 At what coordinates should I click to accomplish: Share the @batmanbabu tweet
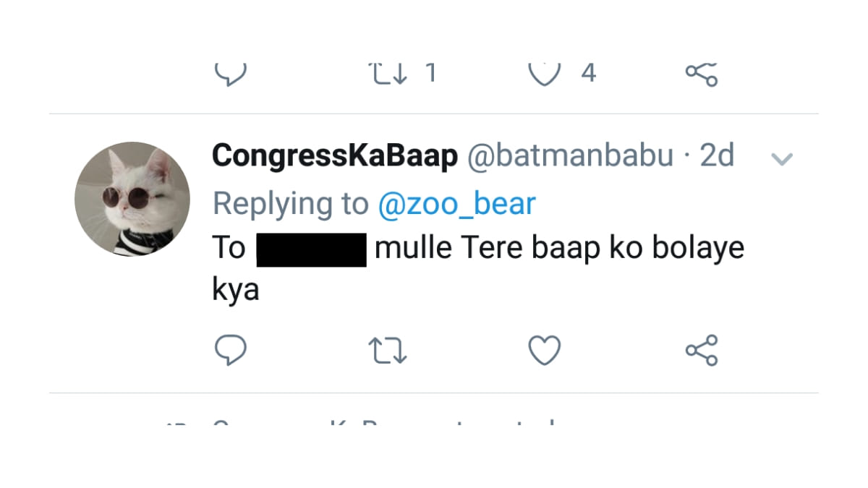701,351
